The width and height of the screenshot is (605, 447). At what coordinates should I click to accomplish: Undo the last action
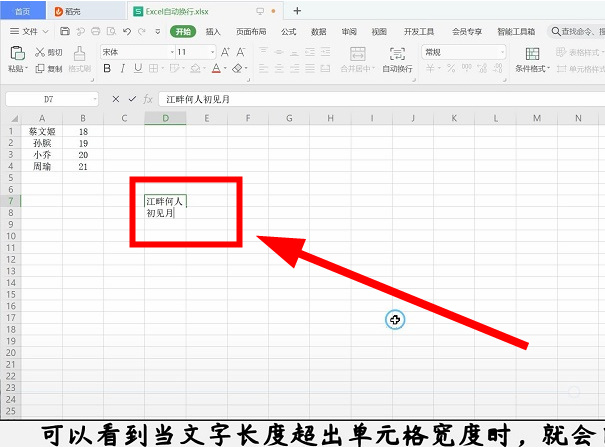[x=127, y=31]
